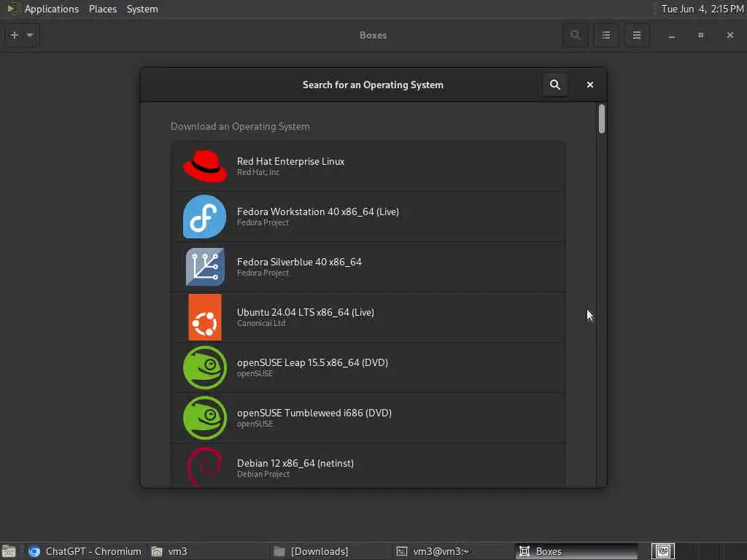Expand the new box dropdown arrow
Viewport: 747px width, 560px height.
pyautogui.click(x=30, y=35)
